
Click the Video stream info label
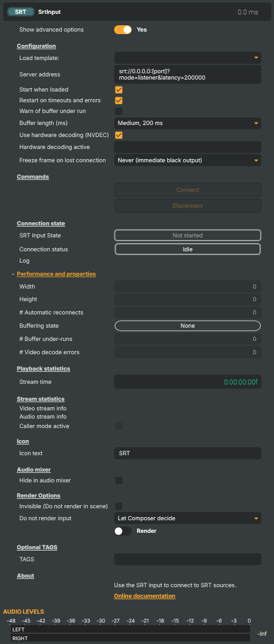click(x=43, y=408)
